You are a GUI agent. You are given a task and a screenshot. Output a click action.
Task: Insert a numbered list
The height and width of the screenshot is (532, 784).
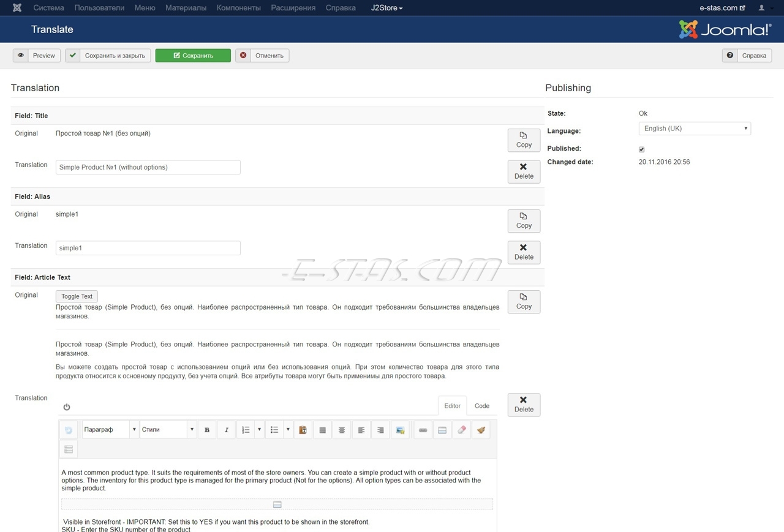coord(246,430)
